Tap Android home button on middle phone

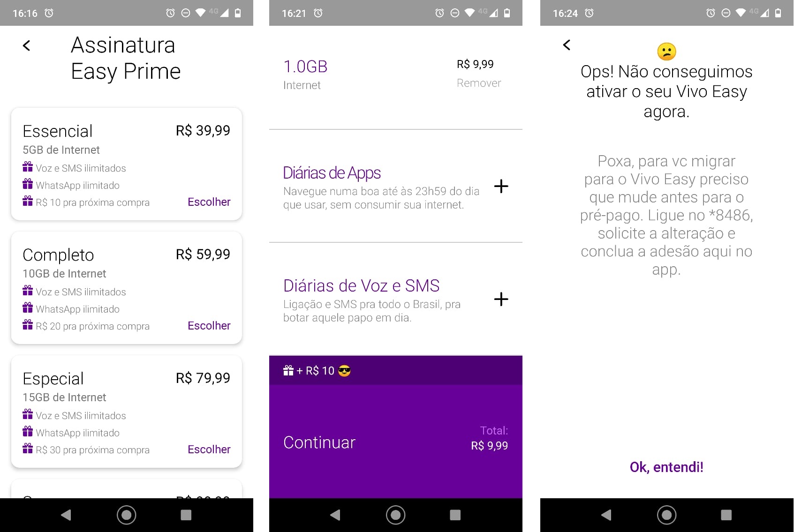396,515
